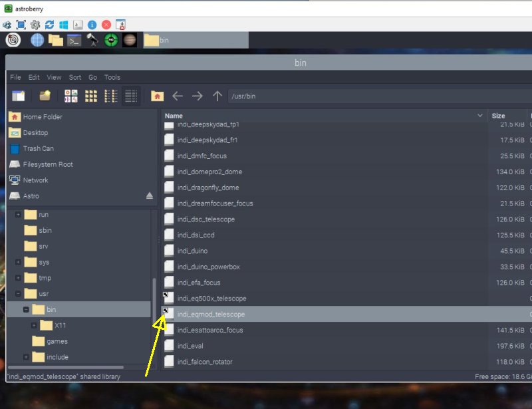Open file manager from the panel icon
Viewport: 532px width, 409px height.
pyautogui.click(x=56, y=40)
